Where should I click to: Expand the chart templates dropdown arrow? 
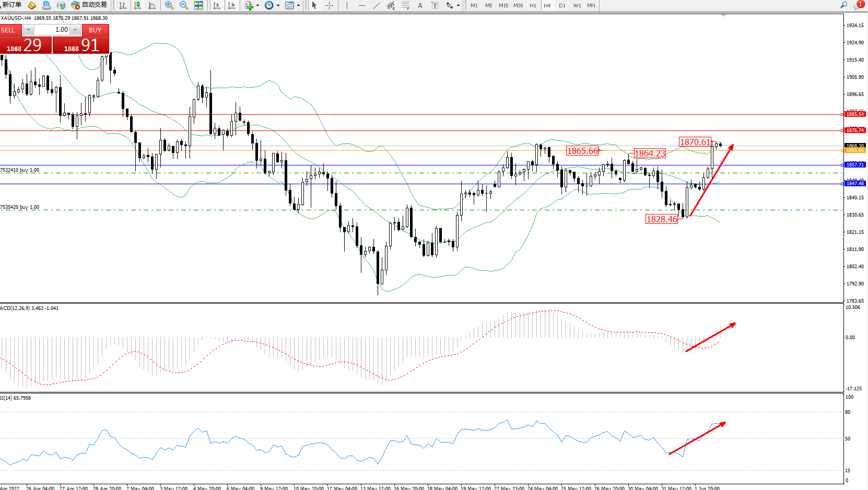(298, 6)
